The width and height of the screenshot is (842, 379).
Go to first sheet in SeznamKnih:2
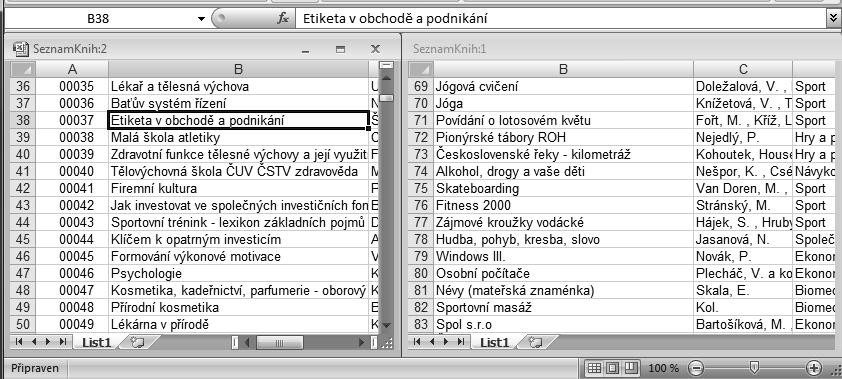[x=19, y=341]
